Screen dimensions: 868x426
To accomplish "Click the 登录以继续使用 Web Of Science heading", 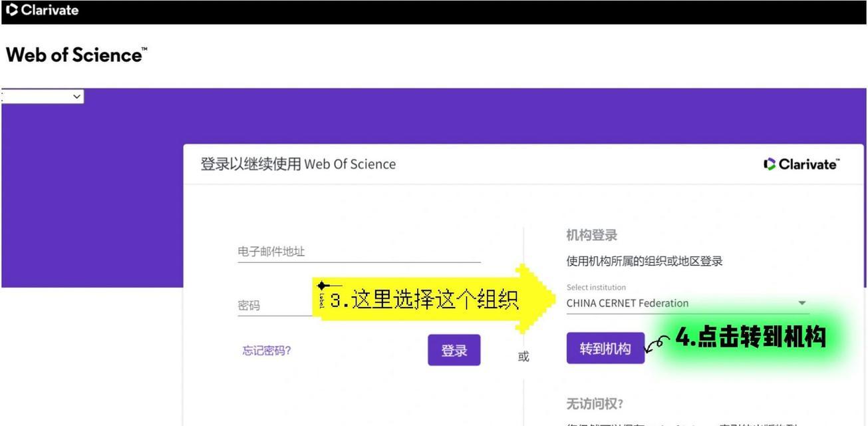I will [298, 164].
